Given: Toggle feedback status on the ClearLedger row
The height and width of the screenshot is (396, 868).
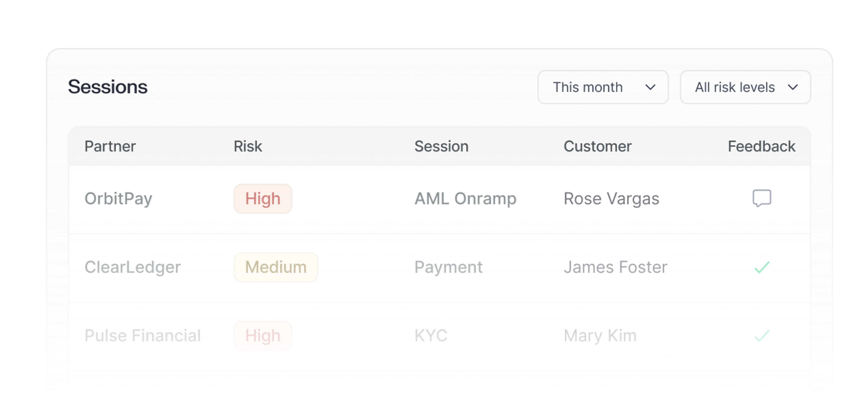Looking at the screenshot, I should pos(762,267).
